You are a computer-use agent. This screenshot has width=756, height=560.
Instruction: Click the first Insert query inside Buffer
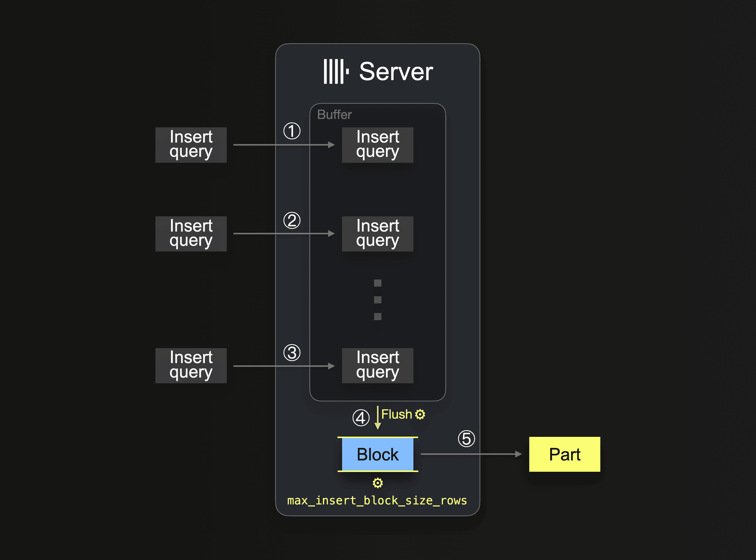click(x=378, y=145)
